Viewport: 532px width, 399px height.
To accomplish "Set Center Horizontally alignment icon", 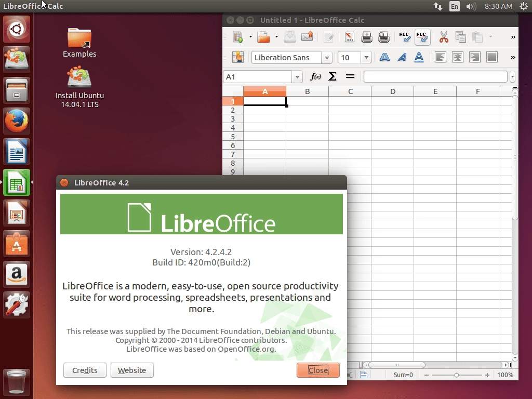I will pyautogui.click(x=457, y=57).
